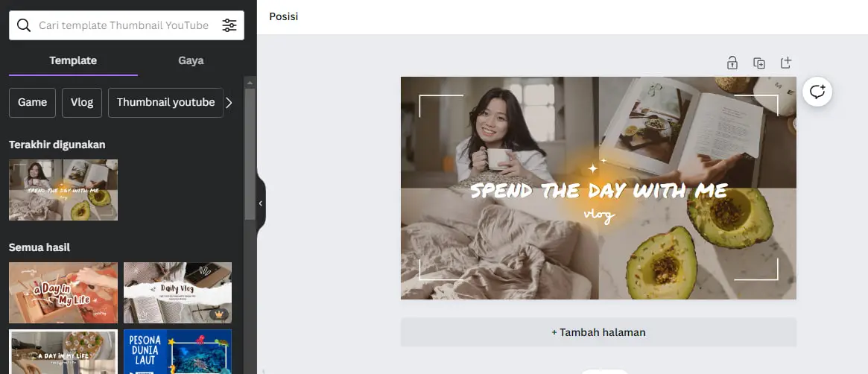Click scrollbar up arrow in template panel
Viewport: 868px width, 374px height.
click(250, 83)
